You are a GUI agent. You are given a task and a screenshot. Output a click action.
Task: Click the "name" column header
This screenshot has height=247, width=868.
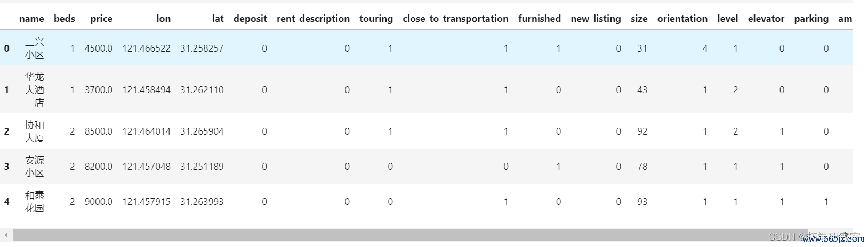click(x=31, y=19)
